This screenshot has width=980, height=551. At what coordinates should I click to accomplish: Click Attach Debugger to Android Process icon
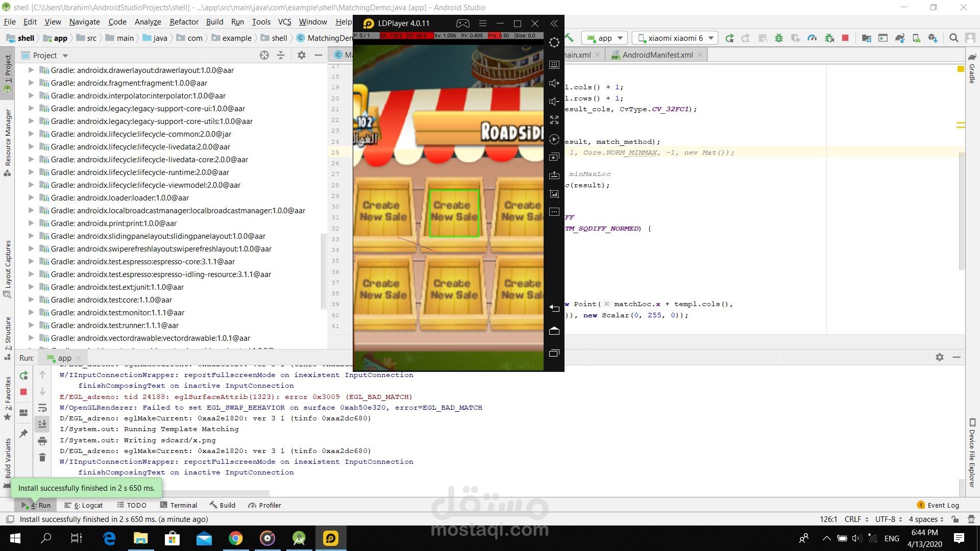(829, 38)
